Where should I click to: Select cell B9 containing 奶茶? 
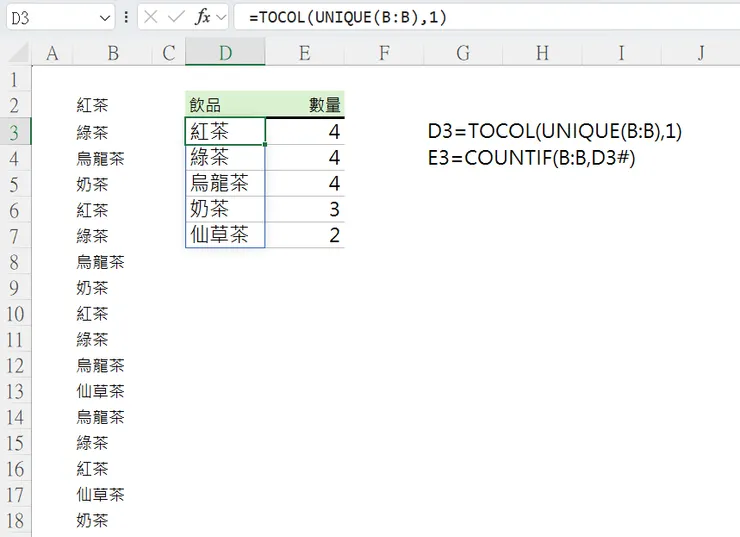(x=112, y=288)
